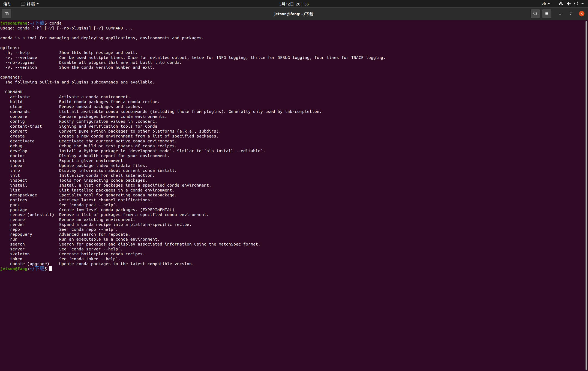Open the clock showing 5月12日 20:55
The height and width of the screenshot is (371, 588).
(x=294, y=4)
